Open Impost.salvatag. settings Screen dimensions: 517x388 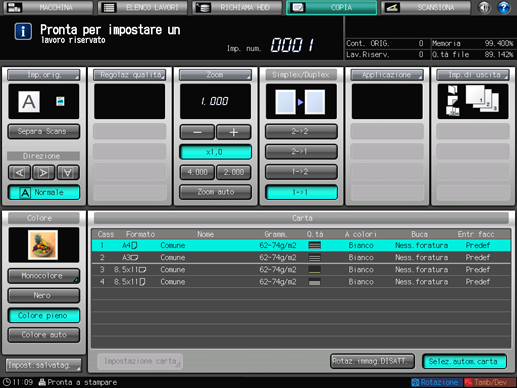point(44,365)
